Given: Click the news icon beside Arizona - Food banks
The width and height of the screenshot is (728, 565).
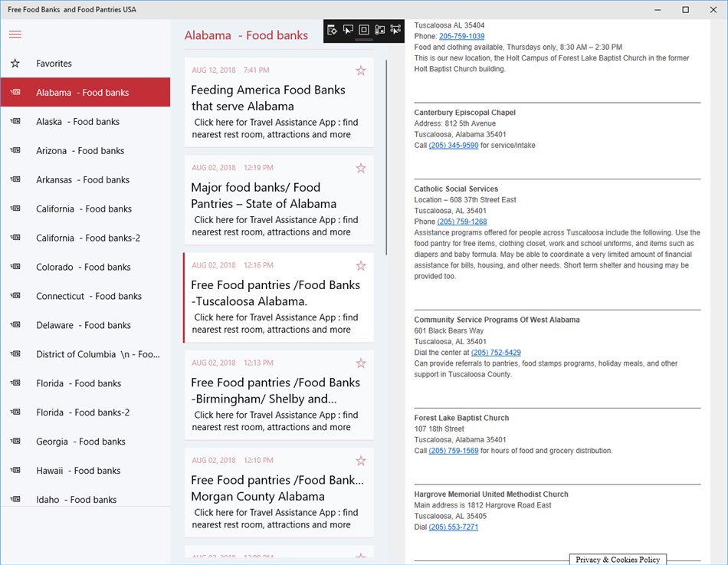Looking at the screenshot, I should tap(15, 150).
